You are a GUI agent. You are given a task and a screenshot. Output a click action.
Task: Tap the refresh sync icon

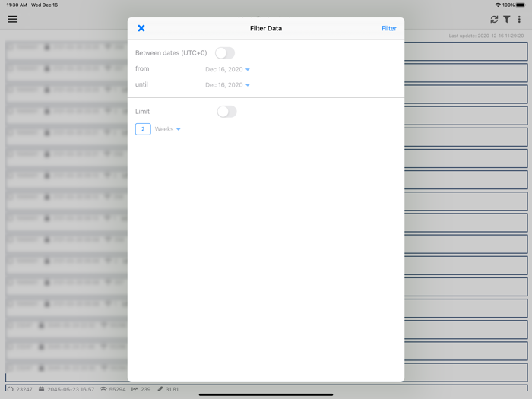pos(494,19)
